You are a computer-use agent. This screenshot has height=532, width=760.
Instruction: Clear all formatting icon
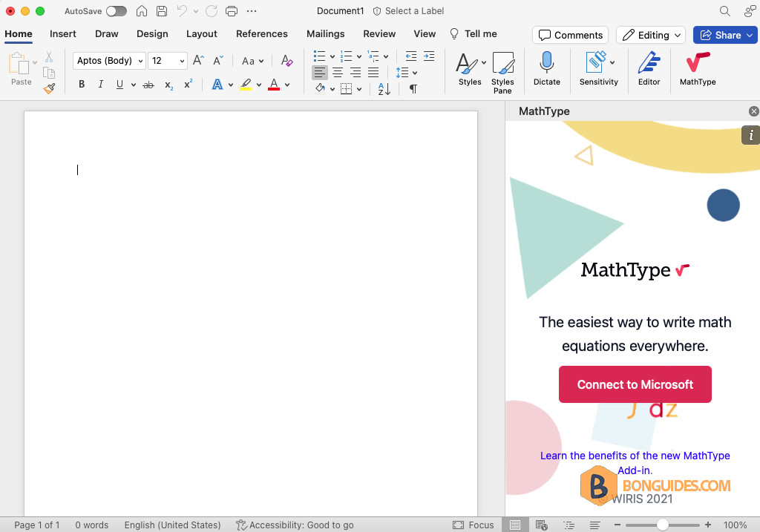[286, 61]
